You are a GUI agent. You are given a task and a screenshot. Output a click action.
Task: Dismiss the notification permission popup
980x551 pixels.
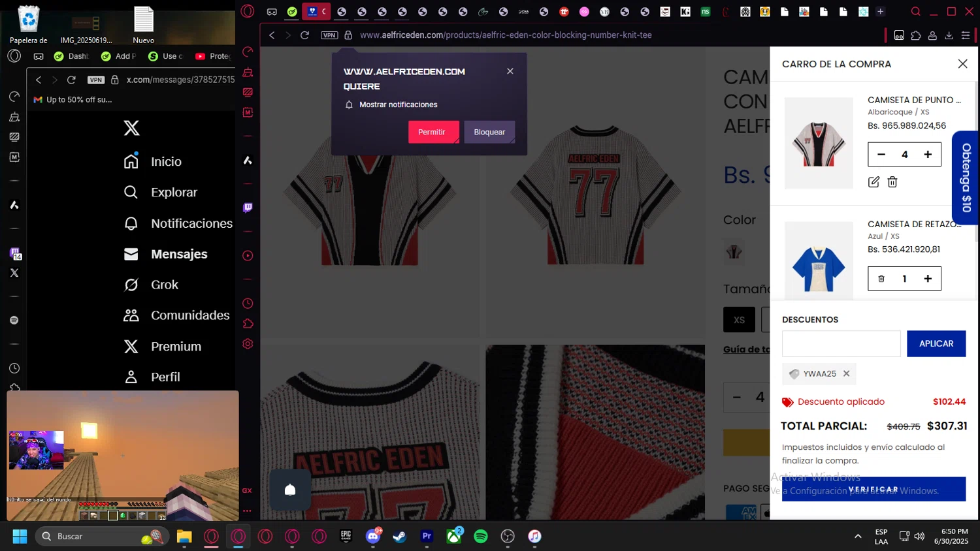pos(510,71)
